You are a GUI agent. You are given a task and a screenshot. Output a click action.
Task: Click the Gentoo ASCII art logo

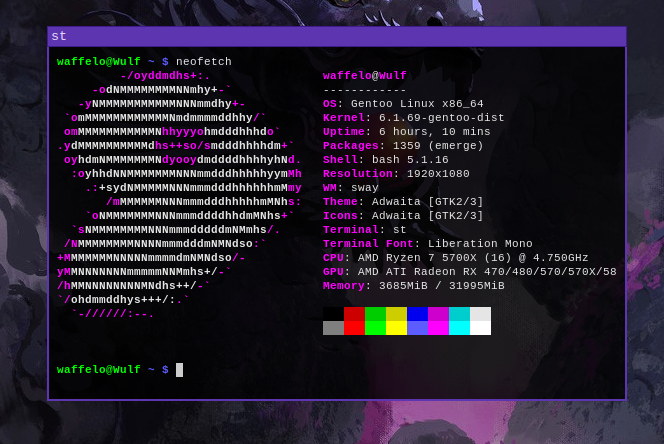coord(180,195)
